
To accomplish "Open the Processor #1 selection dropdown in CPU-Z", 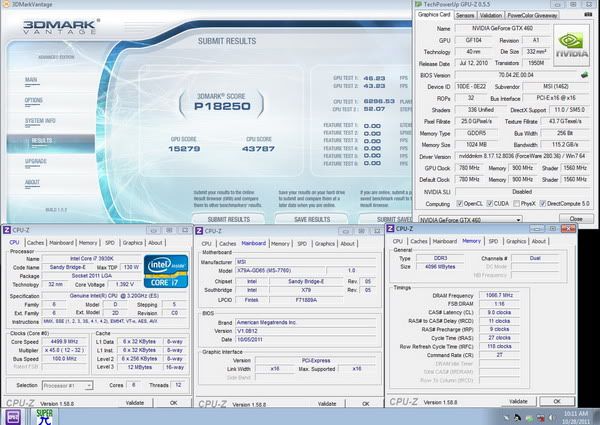I will (x=67, y=386).
